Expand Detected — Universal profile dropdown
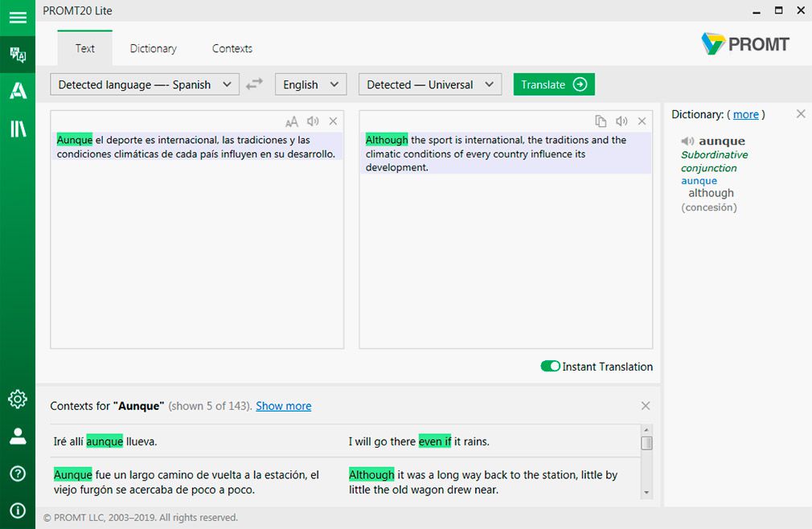This screenshot has height=529, width=812. [430, 84]
